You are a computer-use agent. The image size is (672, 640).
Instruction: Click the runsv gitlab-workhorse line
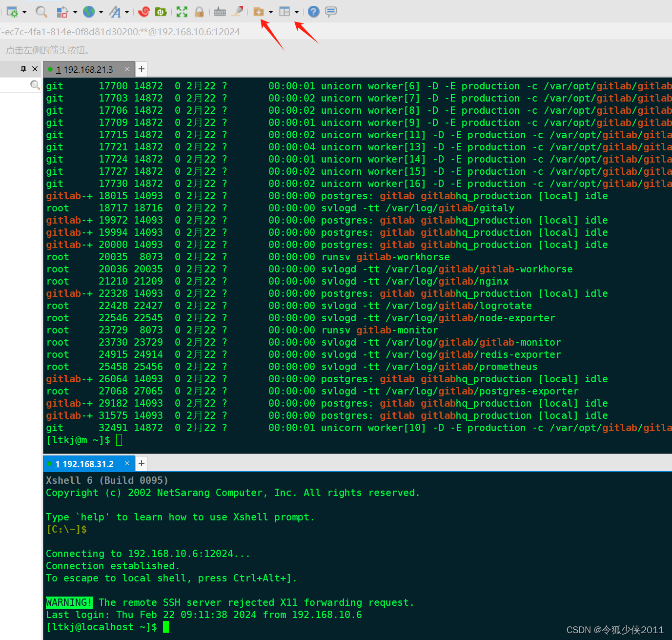pos(248,257)
